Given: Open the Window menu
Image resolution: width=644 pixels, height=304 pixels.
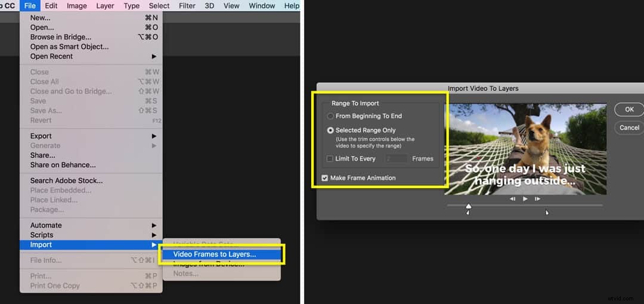Looking at the screenshot, I should pyautogui.click(x=262, y=6).
